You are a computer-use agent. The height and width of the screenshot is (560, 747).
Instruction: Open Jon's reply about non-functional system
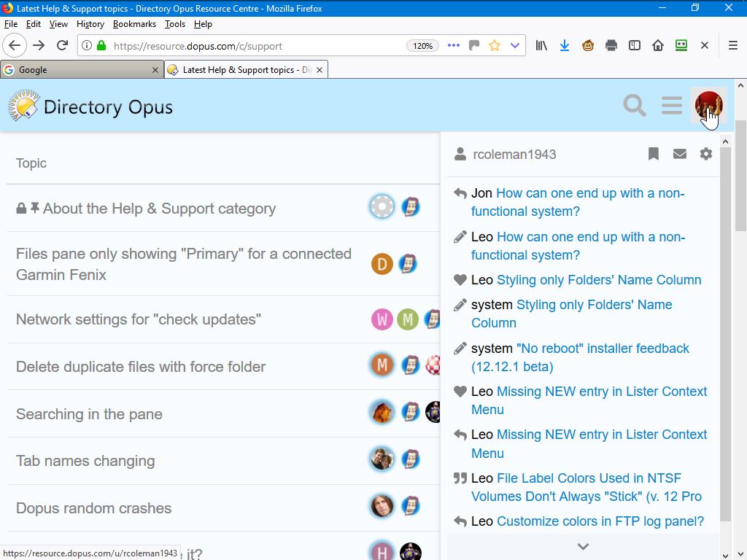578,202
